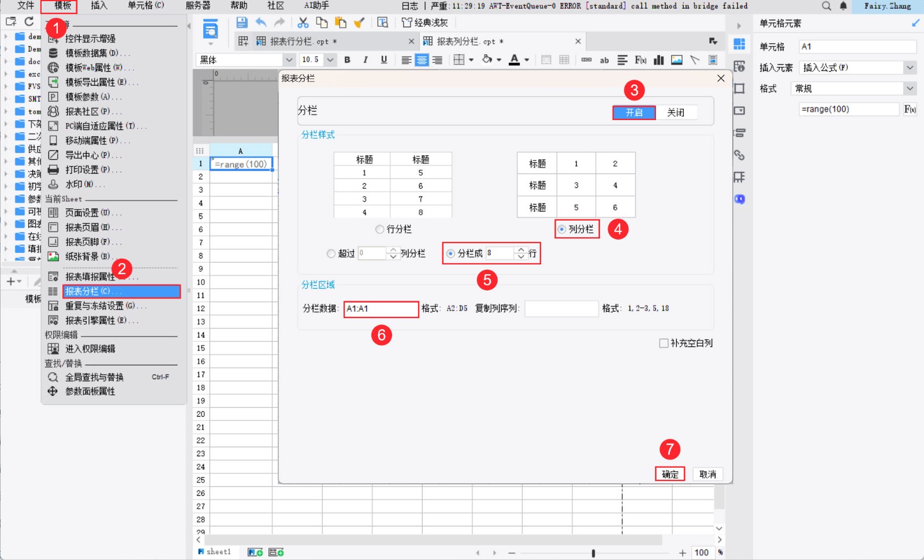This screenshot has height=560, width=924.
Task: Underline the cell text
Action: 384,60
